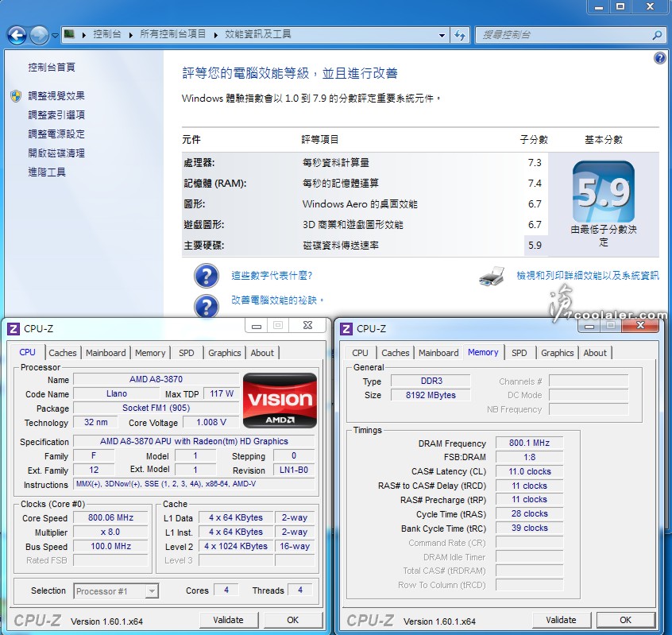
Task: Click the AMD Vision logo image
Action: [280, 401]
